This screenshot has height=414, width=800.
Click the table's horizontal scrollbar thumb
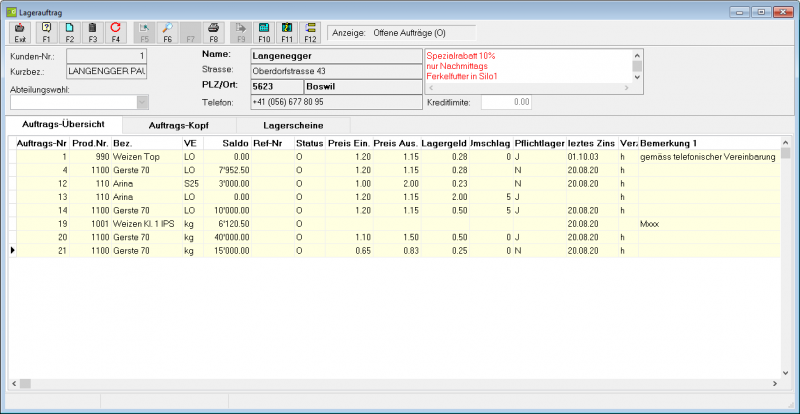(x=25, y=383)
